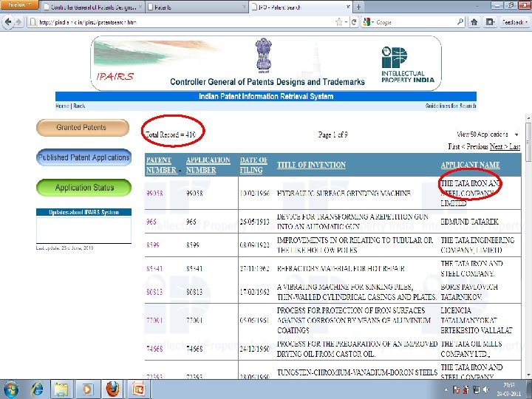Switch to 'Controller General of Patents Designs' tab
The height and width of the screenshot is (399, 532).
click(x=93, y=7)
